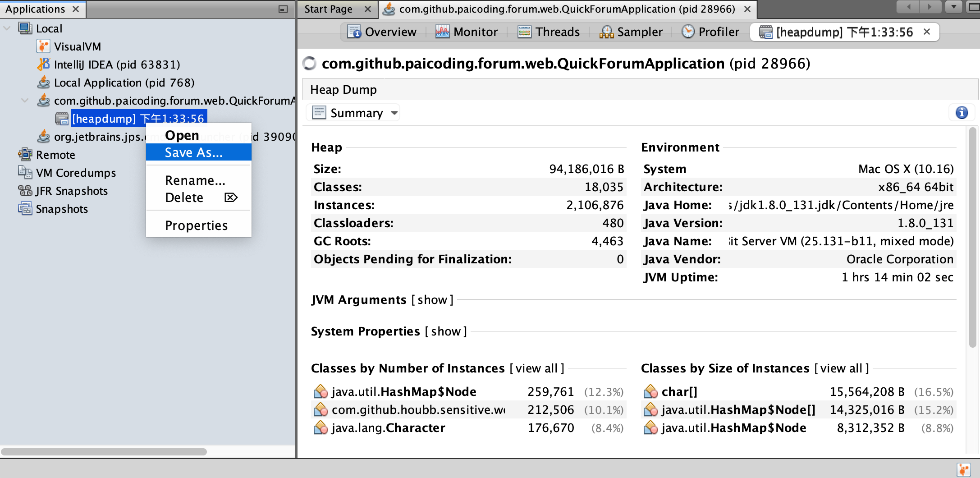Show the System Properties section
The image size is (980, 478).
click(x=445, y=331)
